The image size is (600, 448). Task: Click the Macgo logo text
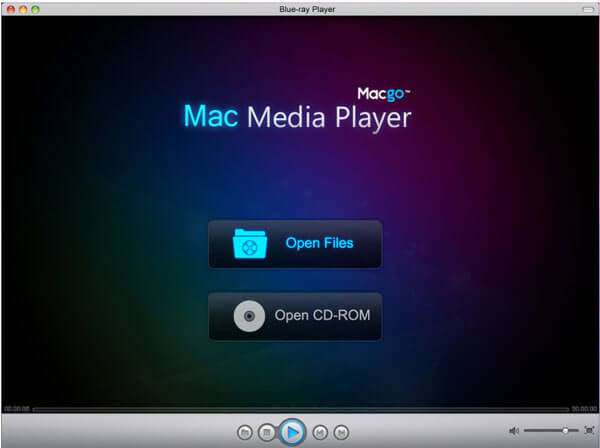pyautogui.click(x=383, y=94)
